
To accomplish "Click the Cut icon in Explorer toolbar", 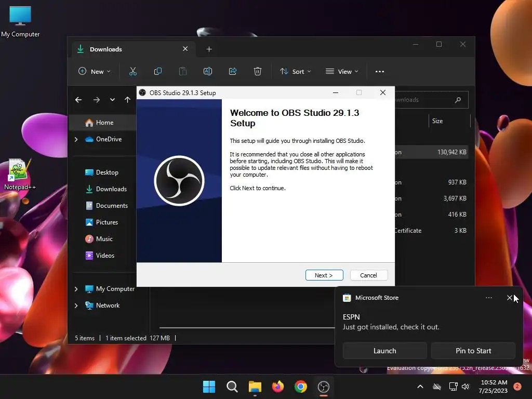I will click(x=132, y=71).
